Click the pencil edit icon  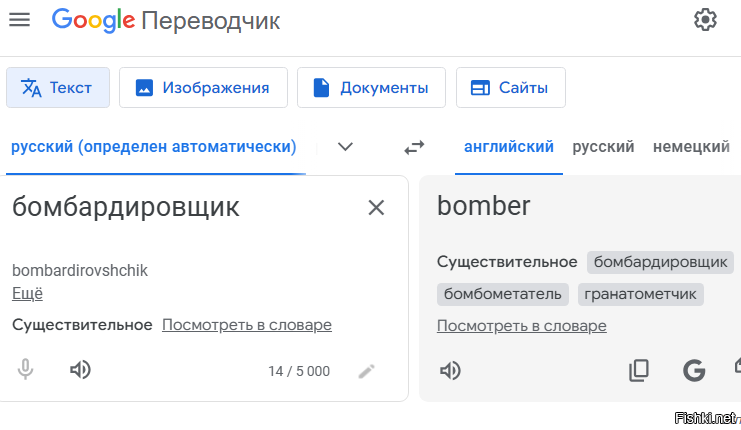tap(367, 371)
